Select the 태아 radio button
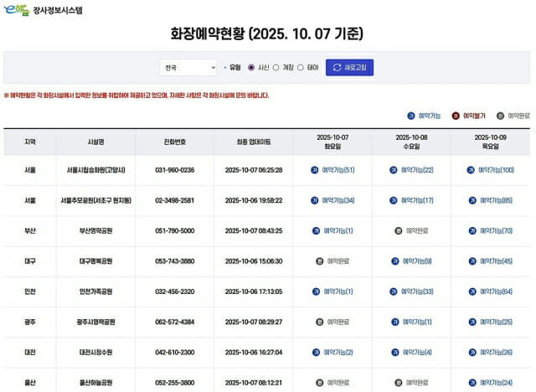The height and width of the screenshot is (392, 536). [x=301, y=67]
